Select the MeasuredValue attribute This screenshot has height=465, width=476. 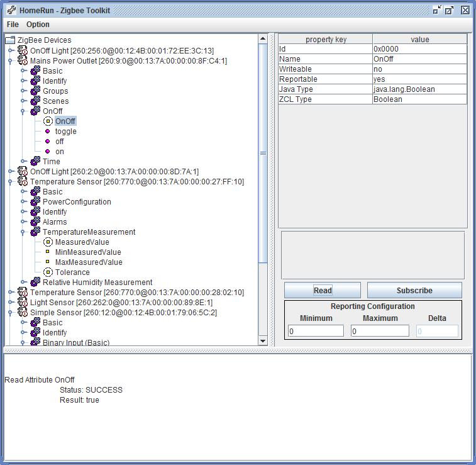click(x=82, y=242)
